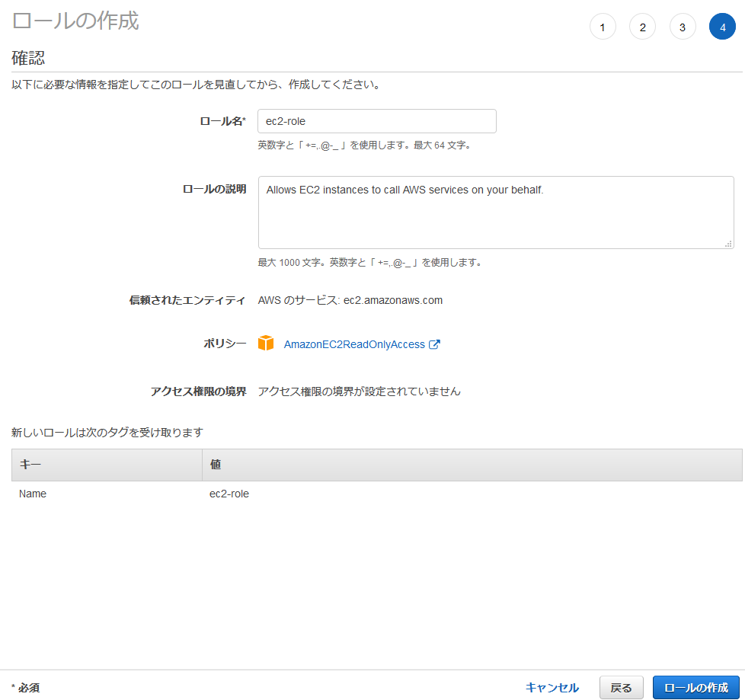
Task: Click the アクセス権限の境界が設定されていません text
Action: (x=360, y=392)
